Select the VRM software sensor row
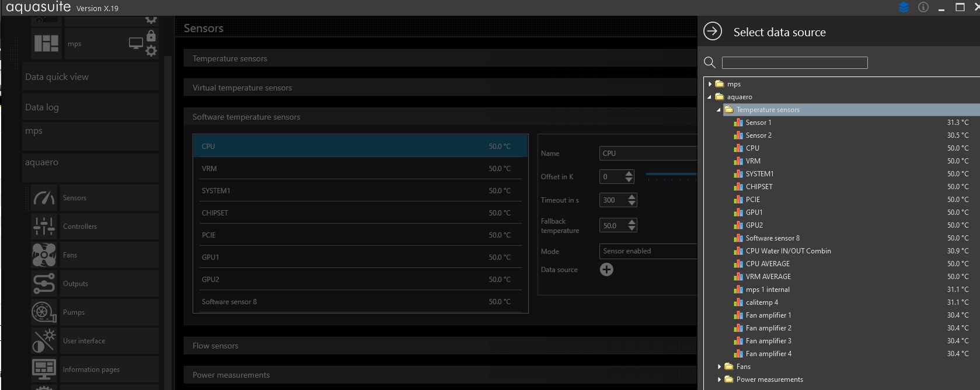Image resolution: width=980 pixels, height=390 pixels. click(360, 169)
